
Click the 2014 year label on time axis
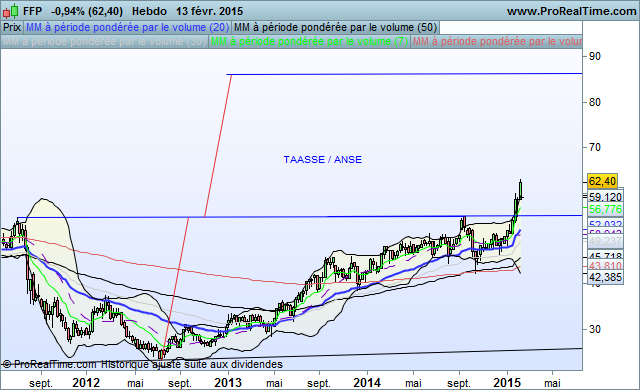click(x=367, y=383)
